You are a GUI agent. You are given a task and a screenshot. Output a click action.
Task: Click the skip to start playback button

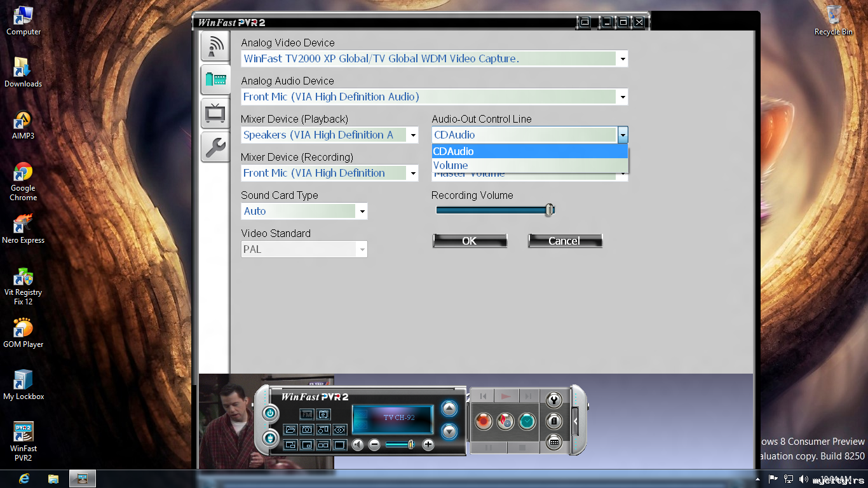click(483, 396)
